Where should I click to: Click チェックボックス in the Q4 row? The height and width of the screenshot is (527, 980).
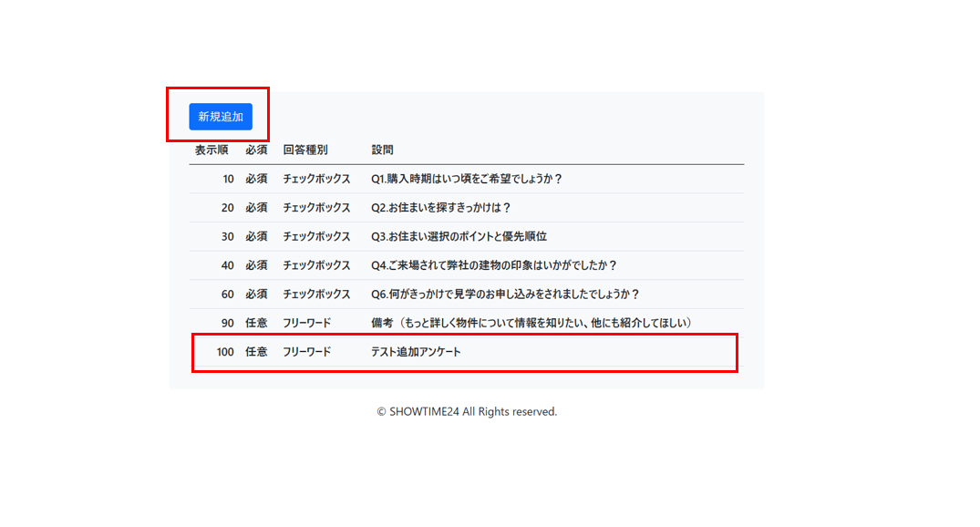316,265
